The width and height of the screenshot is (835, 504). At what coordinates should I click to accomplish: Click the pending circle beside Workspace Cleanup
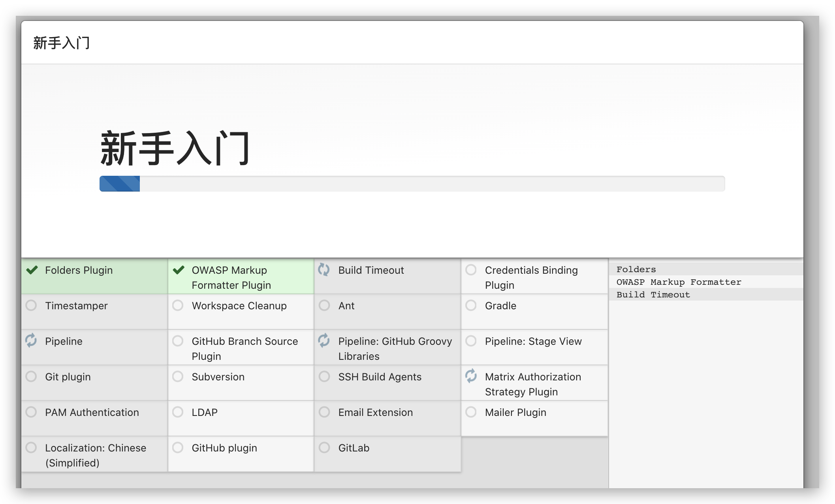tap(178, 305)
